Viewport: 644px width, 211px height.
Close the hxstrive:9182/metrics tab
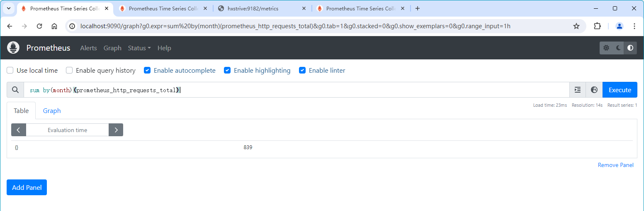tap(304, 8)
